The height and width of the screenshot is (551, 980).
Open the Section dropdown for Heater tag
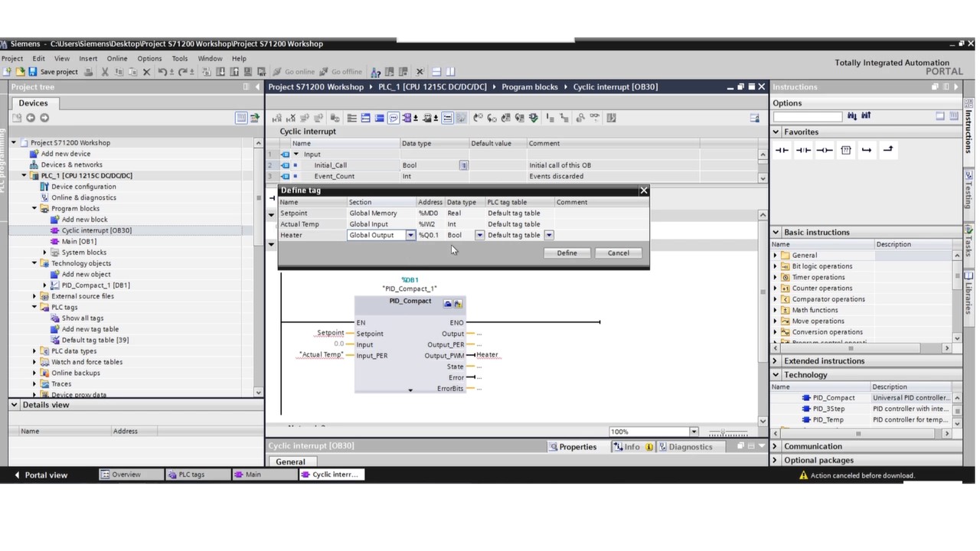pos(410,235)
